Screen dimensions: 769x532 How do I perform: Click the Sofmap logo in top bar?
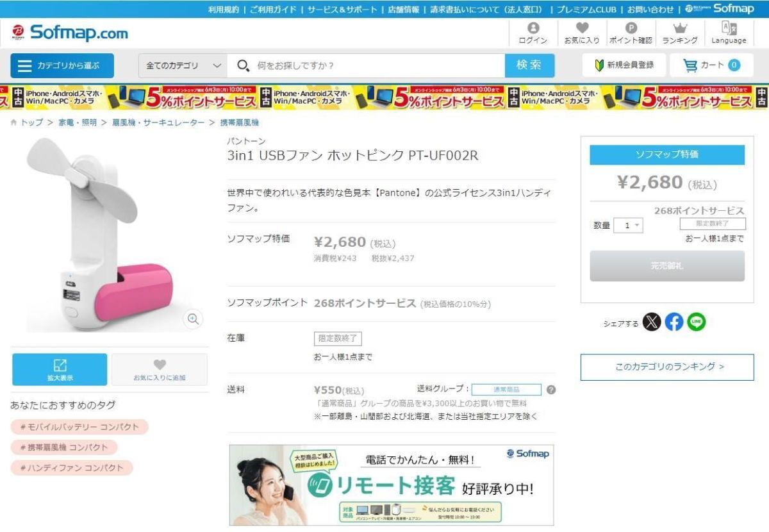720,9
